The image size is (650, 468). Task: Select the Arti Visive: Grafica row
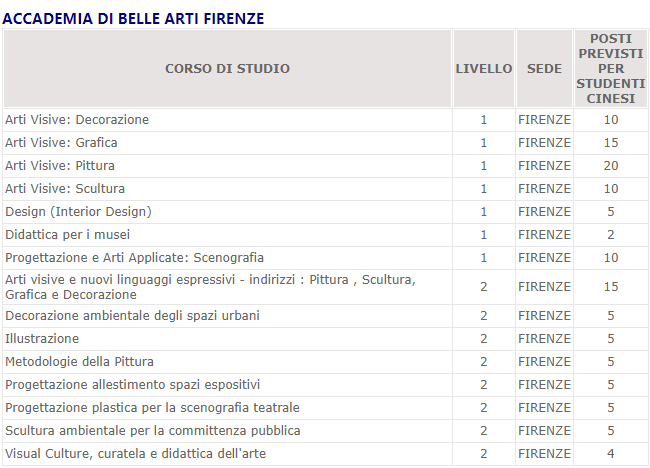(x=61, y=143)
